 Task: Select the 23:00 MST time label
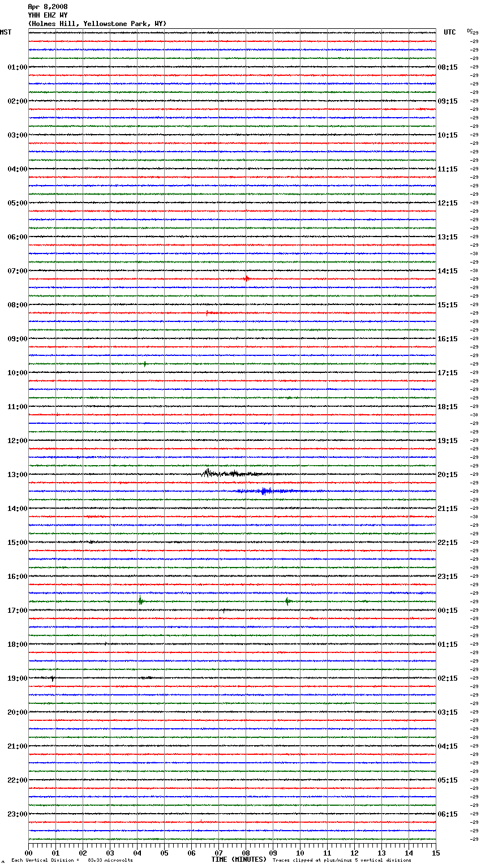[x=18, y=814]
